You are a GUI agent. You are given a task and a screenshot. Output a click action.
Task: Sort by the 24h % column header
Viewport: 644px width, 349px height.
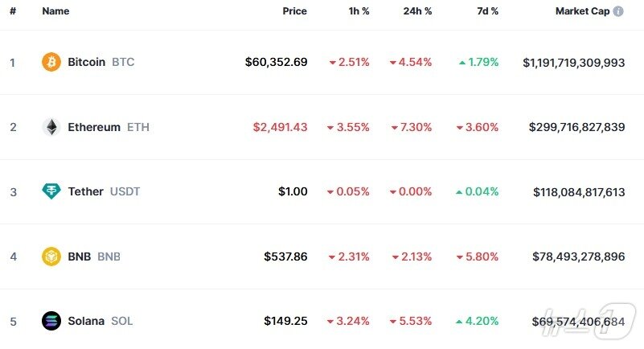(417, 11)
